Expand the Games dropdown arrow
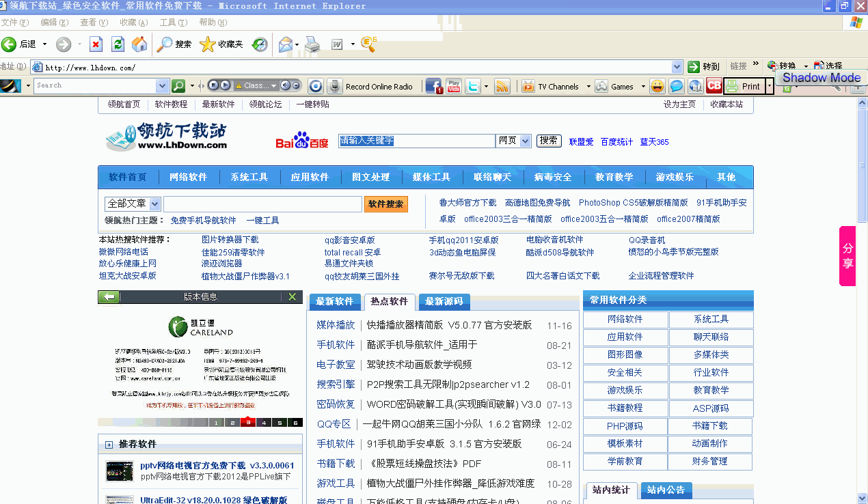The width and height of the screenshot is (868, 504). [x=642, y=86]
